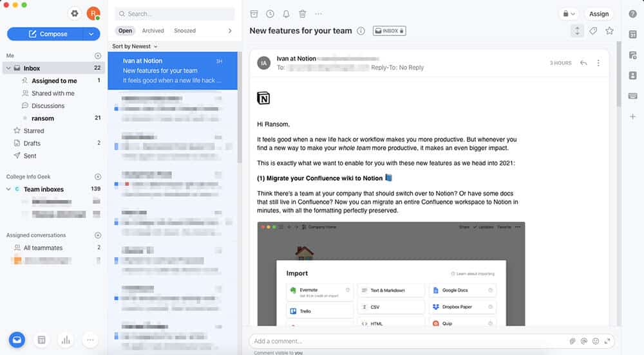Image resolution: width=644 pixels, height=355 pixels.
Task: Open the inbox view in the bottom bar
Action: pos(17,340)
